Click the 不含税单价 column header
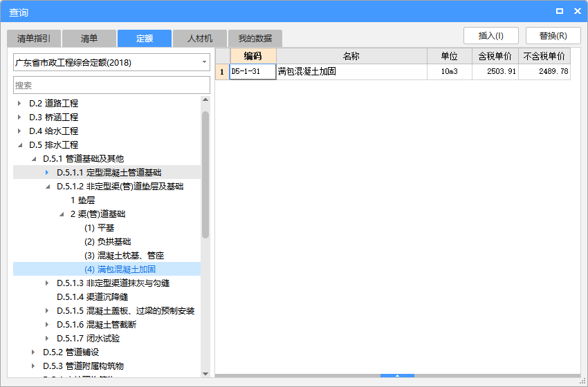The width and height of the screenshot is (588, 387). tap(544, 56)
